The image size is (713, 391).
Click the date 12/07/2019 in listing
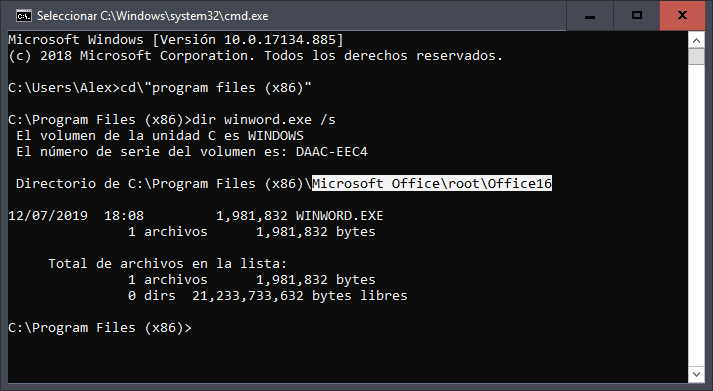tap(48, 216)
